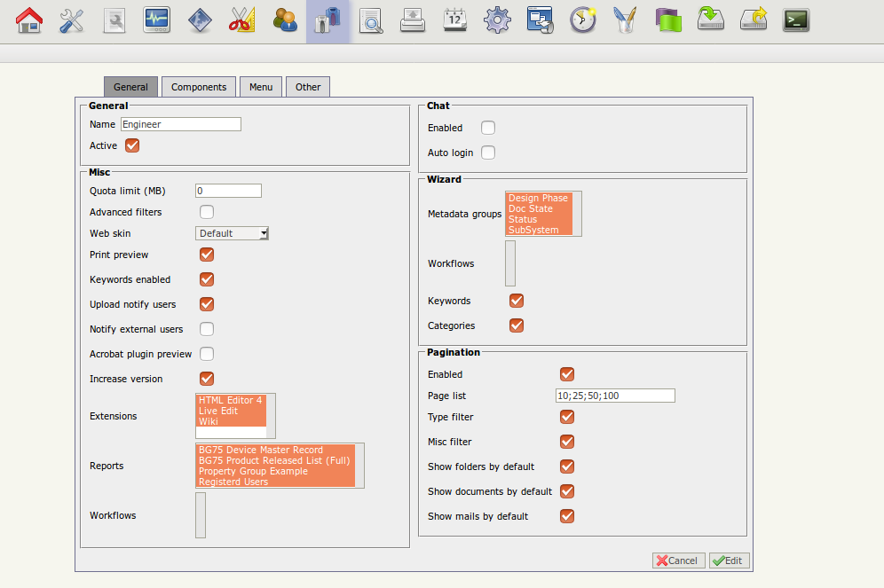Expand the Web skin dropdown
Image resolution: width=884 pixels, height=588 pixels.
tap(232, 233)
